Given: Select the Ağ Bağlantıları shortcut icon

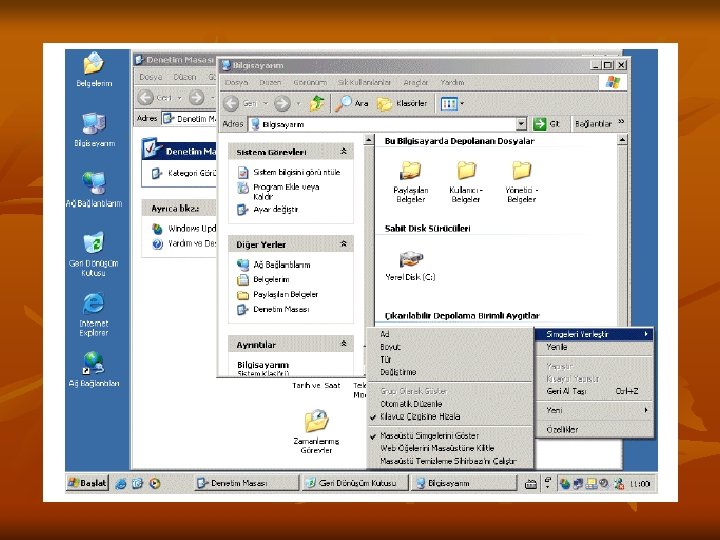Looking at the screenshot, I should (94, 370).
